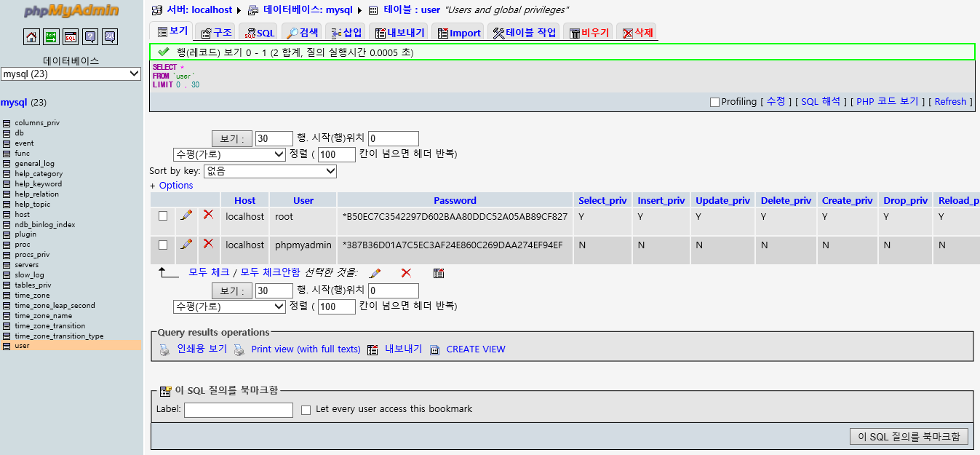980x455 pixels.
Task: Click red X delete icon in root row
Action: [x=208, y=215]
